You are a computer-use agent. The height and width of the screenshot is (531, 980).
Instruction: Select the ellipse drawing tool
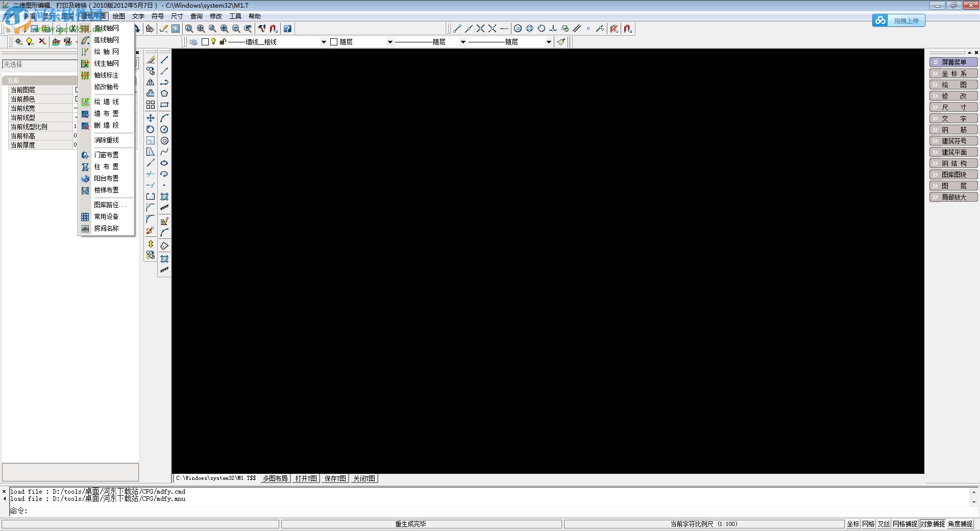click(164, 163)
